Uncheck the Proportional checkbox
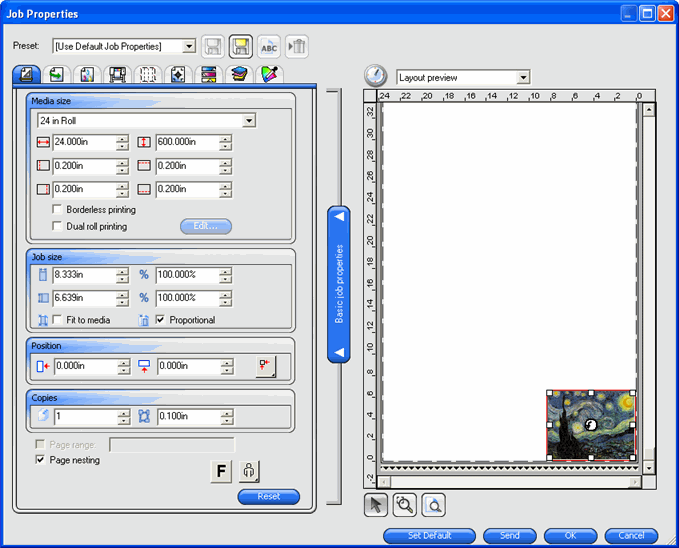The width and height of the screenshot is (679, 548). pos(160,320)
